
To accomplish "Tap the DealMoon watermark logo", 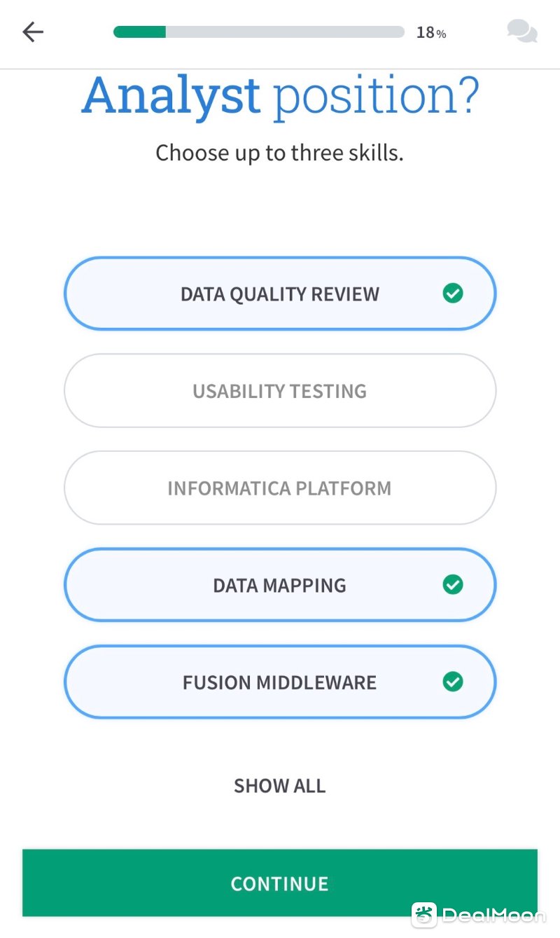I will 425,915.
